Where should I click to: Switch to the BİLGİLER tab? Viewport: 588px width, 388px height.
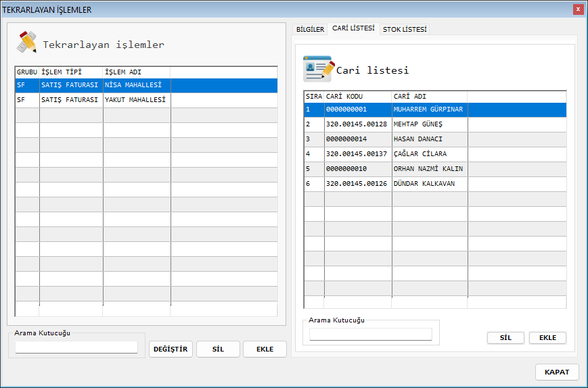310,30
